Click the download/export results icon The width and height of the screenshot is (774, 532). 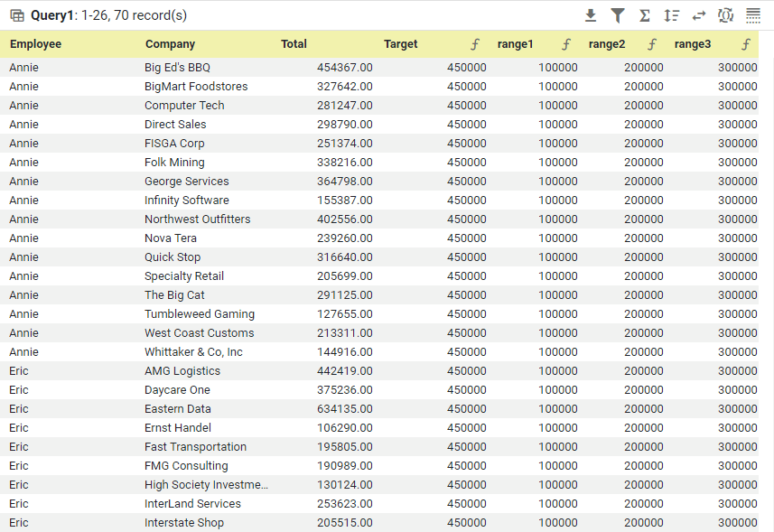pos(590,15)
